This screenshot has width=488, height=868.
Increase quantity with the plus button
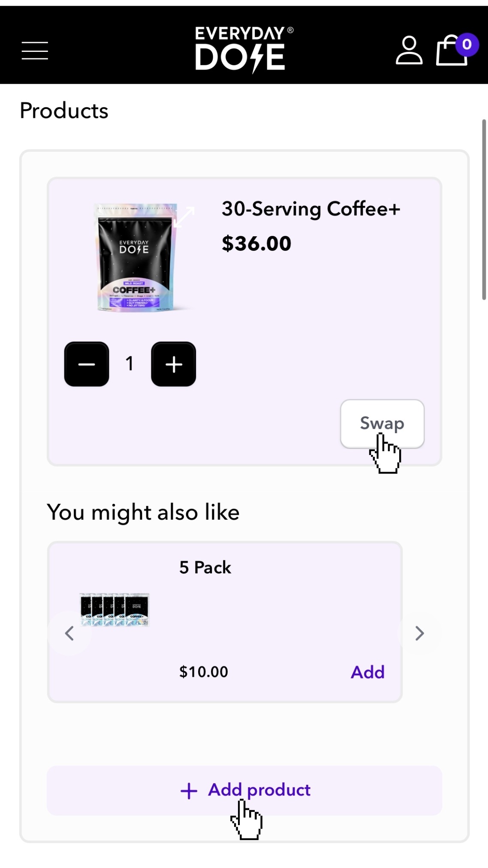174,364
